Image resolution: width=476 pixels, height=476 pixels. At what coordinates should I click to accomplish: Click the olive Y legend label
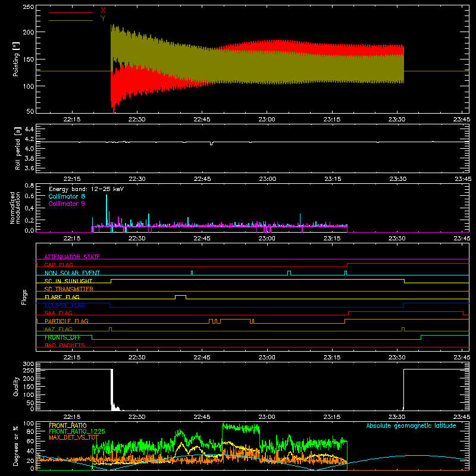click(x=103, y=18)
